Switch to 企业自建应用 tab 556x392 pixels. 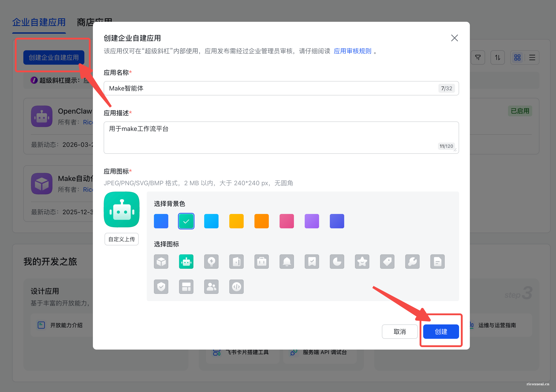click(39, 22)
